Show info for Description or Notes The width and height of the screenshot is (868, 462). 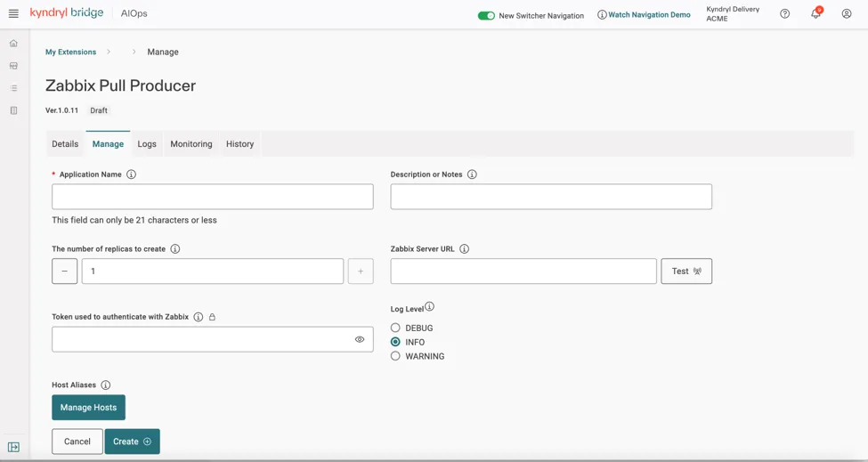(x=472, y=174)
